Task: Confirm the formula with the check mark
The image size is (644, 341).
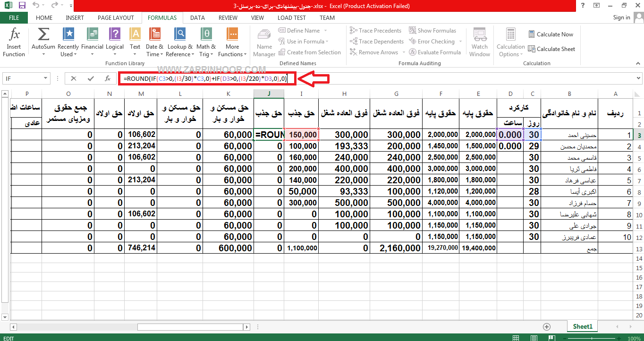Action: [91, 79]
